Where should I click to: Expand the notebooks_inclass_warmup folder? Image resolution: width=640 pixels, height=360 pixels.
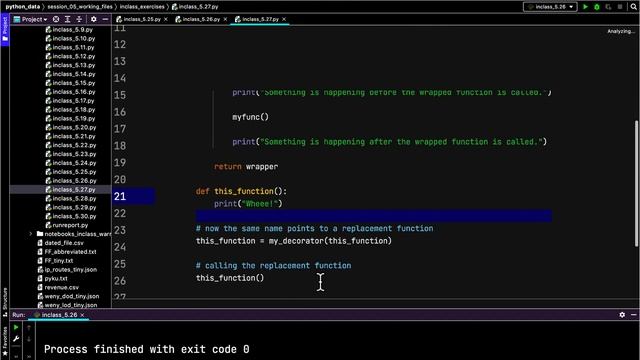(x=31, y=234)
